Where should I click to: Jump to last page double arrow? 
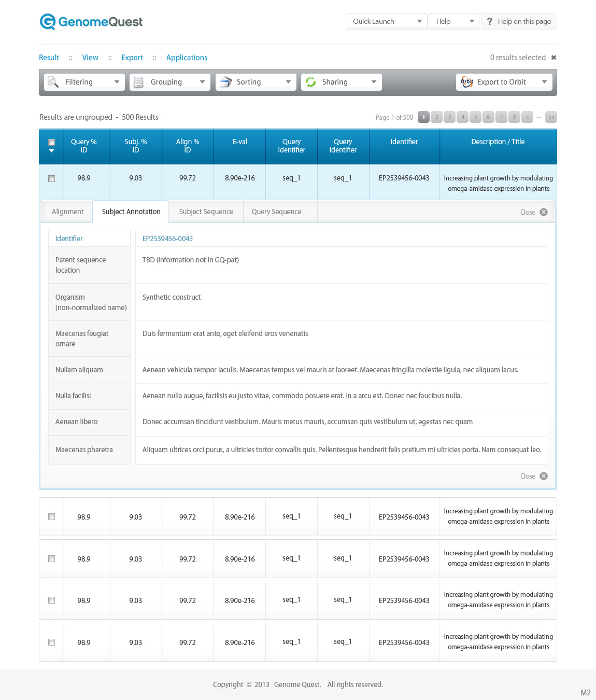551,117
